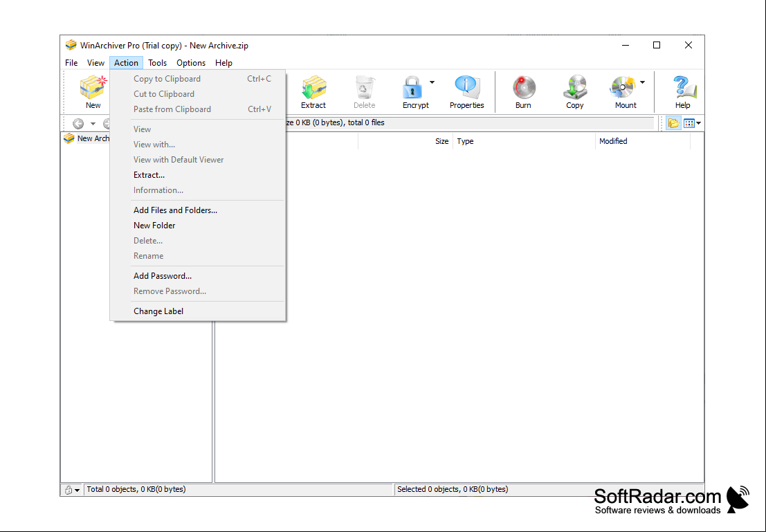Image resolution: width=766 pixels, height=532 pixels.
Task: Choose Extract... from Action menu
Action: pyautogui.click(x=197, y=175)
